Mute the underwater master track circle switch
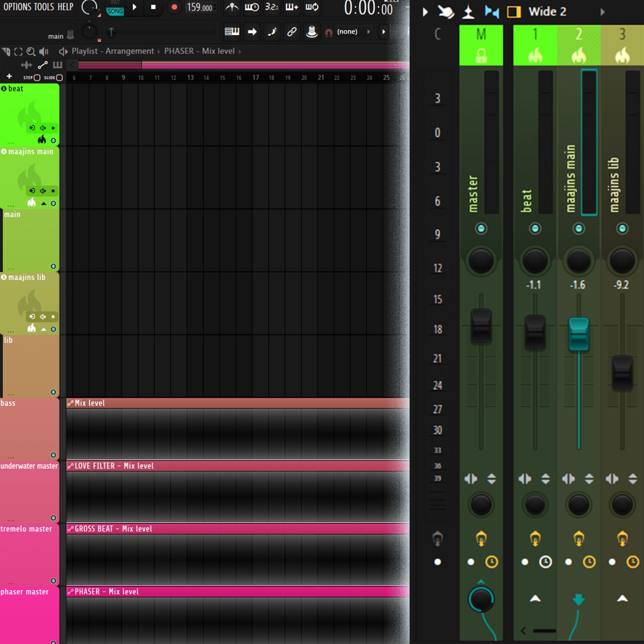The width and height of the screenshot is (644, 644). pyautogui.click(x=53, y=518)
